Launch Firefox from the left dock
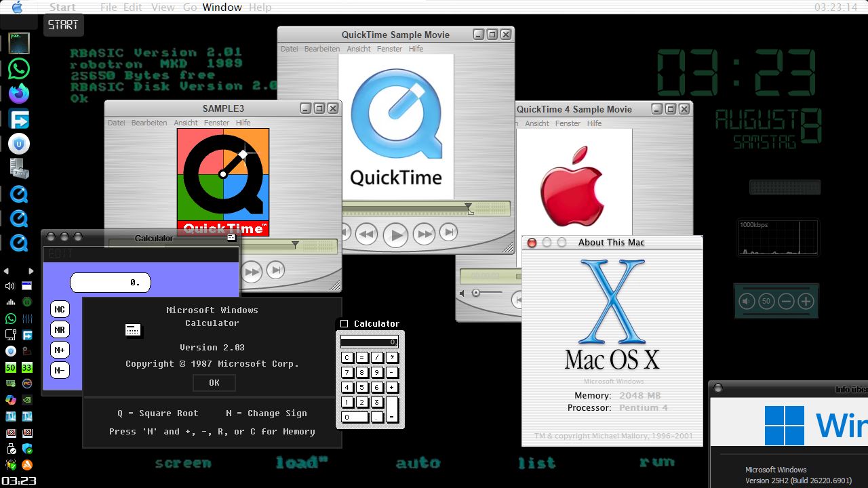This screenshot has width=868, height=488. (x=19, y=94)
